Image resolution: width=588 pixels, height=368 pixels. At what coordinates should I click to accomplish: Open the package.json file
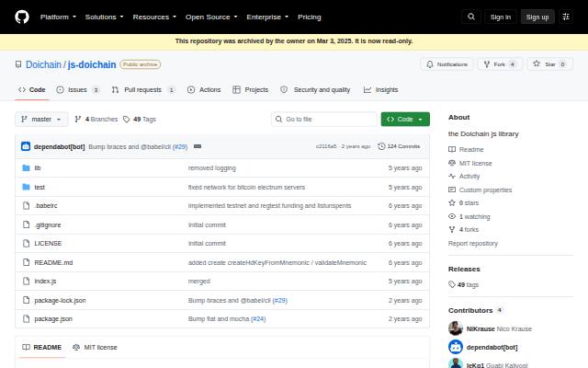click(53, 319)
